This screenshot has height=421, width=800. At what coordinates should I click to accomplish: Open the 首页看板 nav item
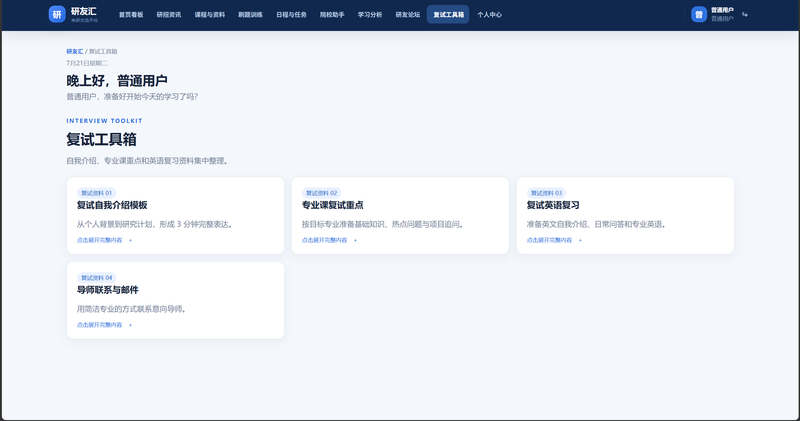point(131,15)
